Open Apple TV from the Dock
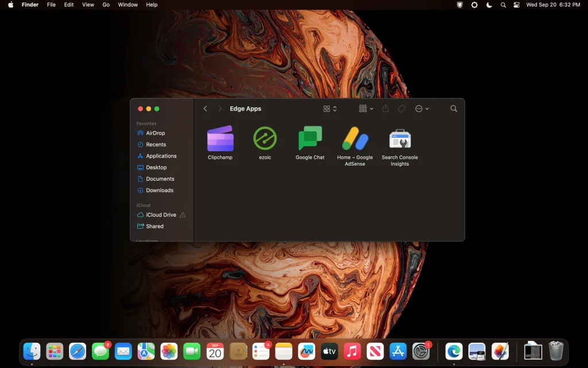The height and width of the screenshot is (368, 588). [x=330, y=352]
